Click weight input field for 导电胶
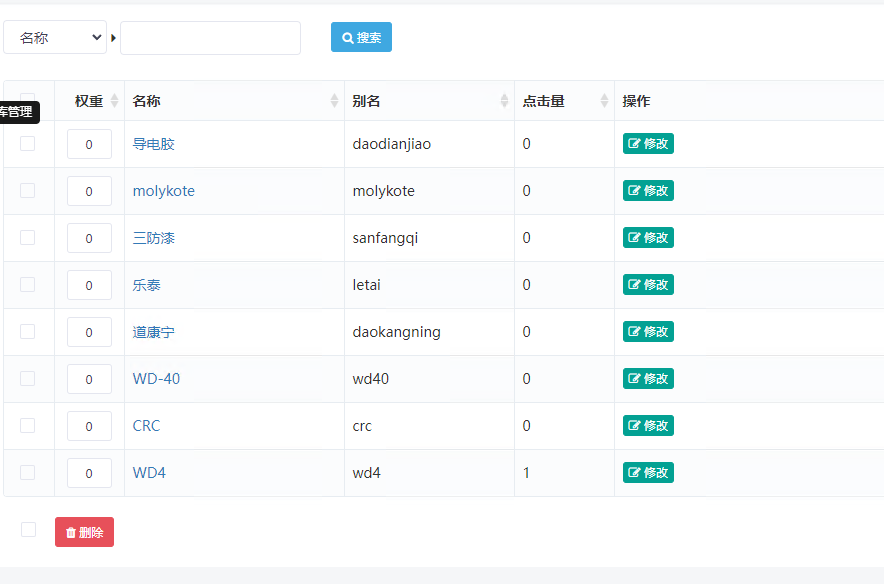Viewport: 884px width, 584px height. click(x=89, y=144)
